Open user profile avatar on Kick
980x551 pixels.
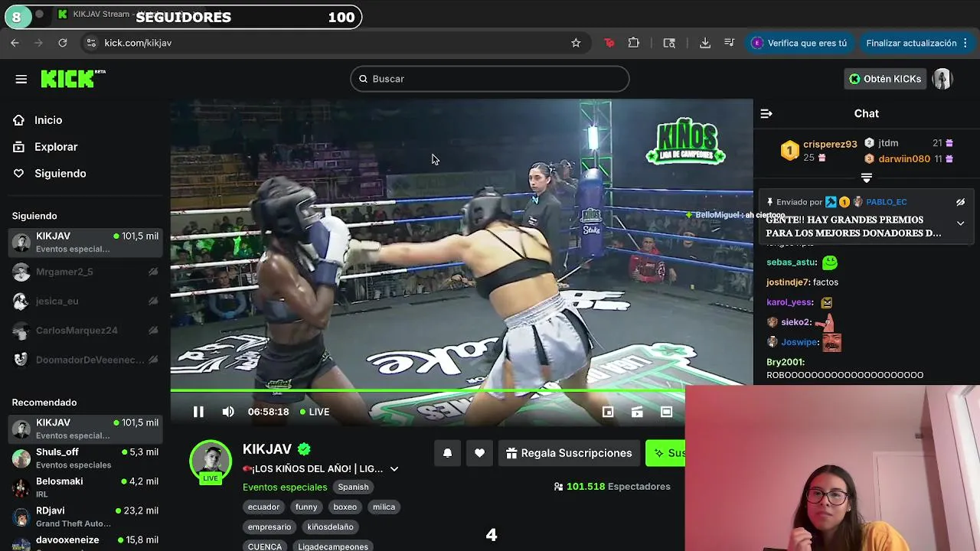point(942,79)
